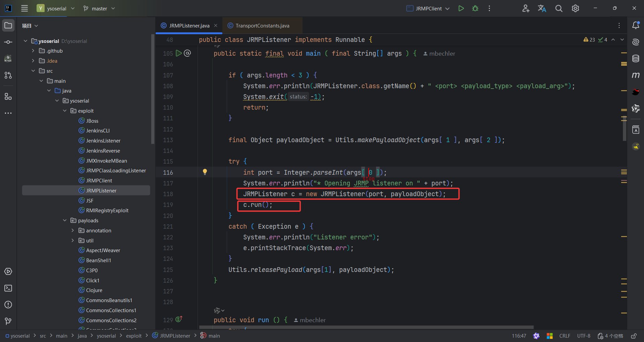644x342 pixels.
Task: Click the intention lightbulb on line 116
Action: pos(205,172)
